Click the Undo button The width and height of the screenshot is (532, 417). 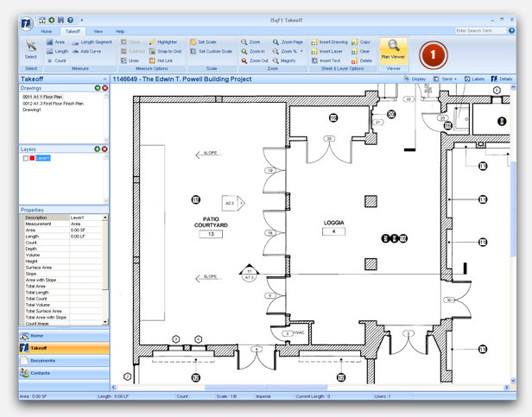click(x=130, y=60)
